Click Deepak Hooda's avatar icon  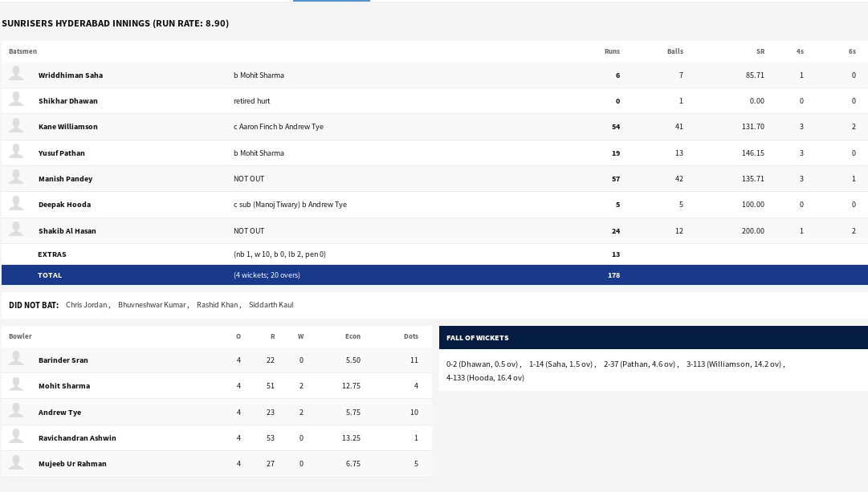[17, 203]
